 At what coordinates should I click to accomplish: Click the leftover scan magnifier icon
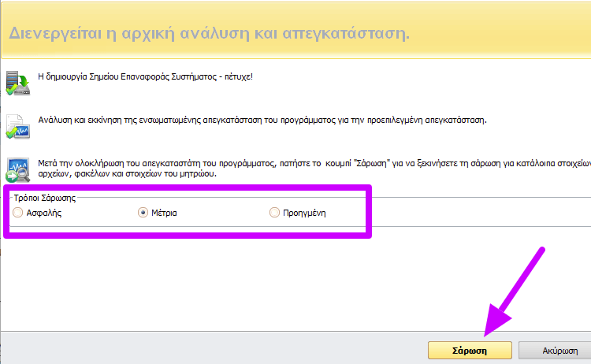[17, 170]
